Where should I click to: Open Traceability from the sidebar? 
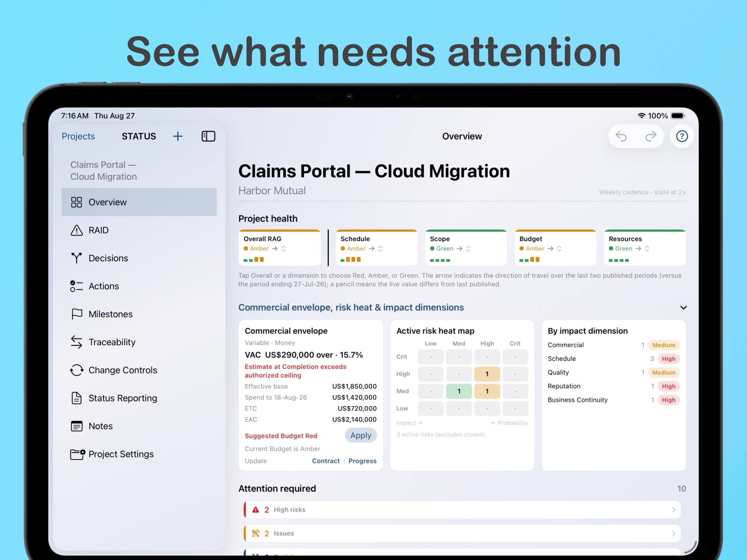(139, 342)
